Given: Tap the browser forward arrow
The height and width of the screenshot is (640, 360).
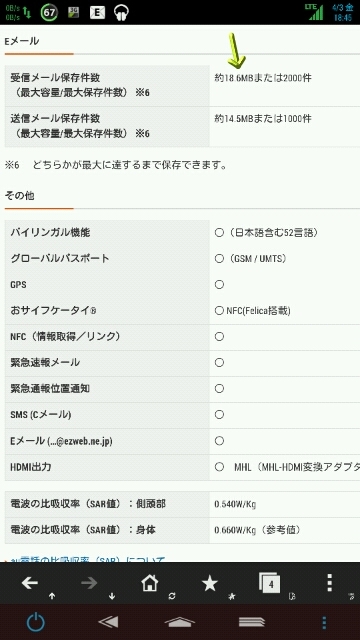Looking at the screenshot, I should pos(89,583).
